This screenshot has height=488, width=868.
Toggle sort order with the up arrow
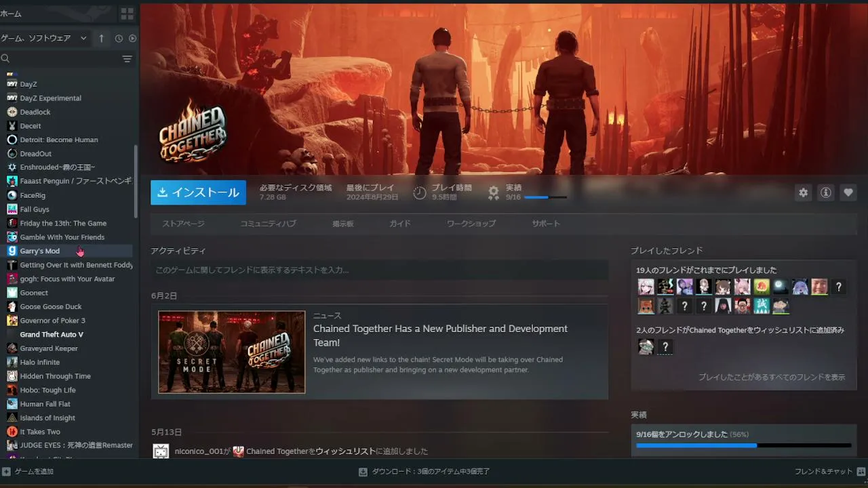point(102,39)
